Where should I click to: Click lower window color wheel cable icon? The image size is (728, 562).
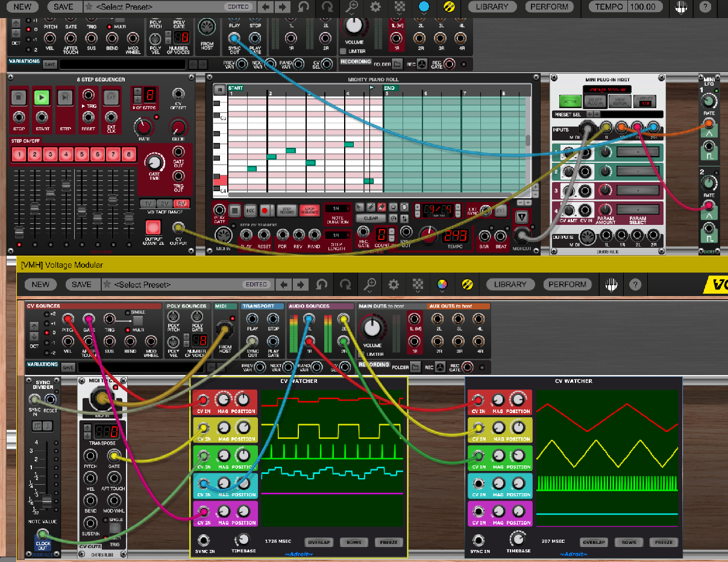(x=442, y=285)
